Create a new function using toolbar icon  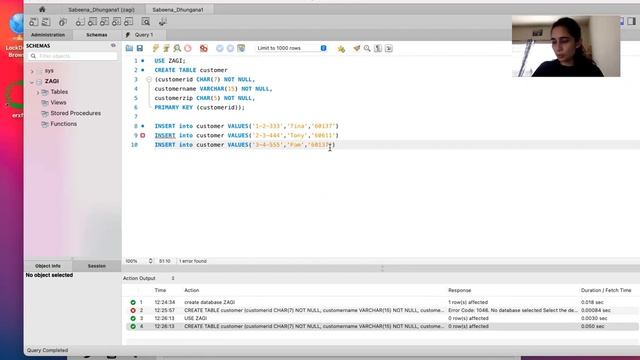point(129,22)
